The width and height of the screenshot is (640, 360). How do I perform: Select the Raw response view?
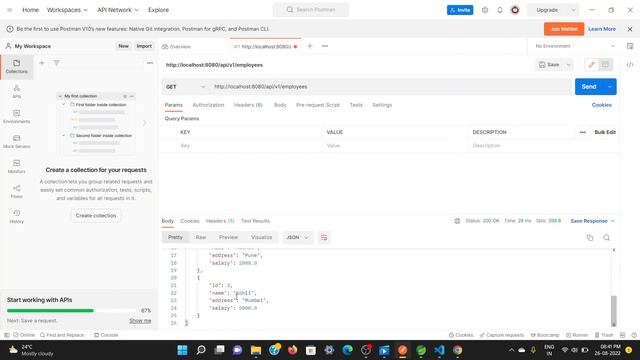point(201,238)
